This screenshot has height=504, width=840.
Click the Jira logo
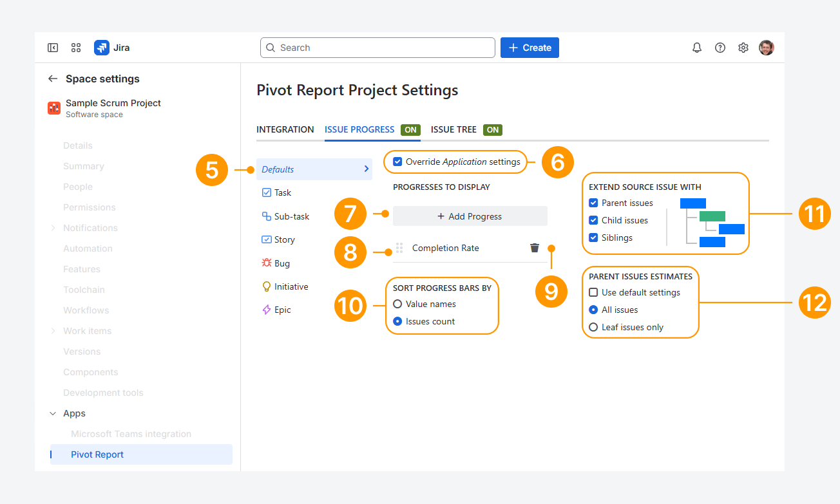pos(102,48)
